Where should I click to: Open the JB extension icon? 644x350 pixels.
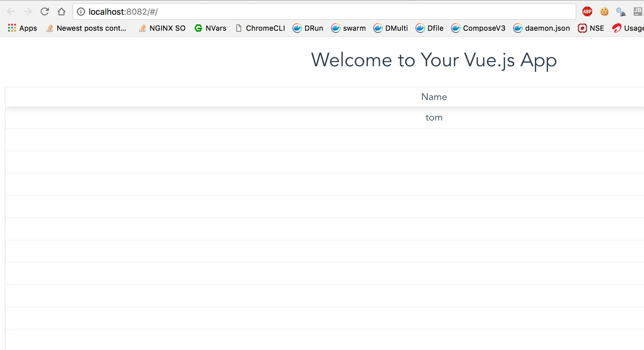(638, 12)
